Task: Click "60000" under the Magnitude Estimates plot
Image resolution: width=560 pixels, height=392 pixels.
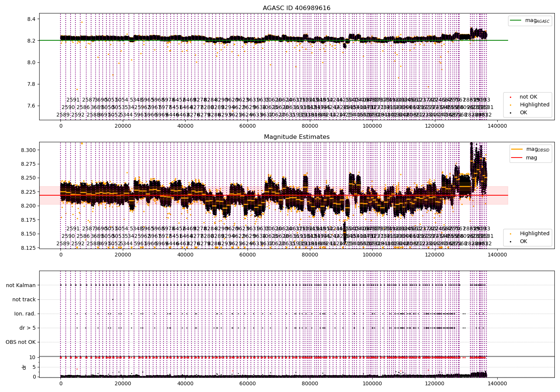Action: coord(248,255)
